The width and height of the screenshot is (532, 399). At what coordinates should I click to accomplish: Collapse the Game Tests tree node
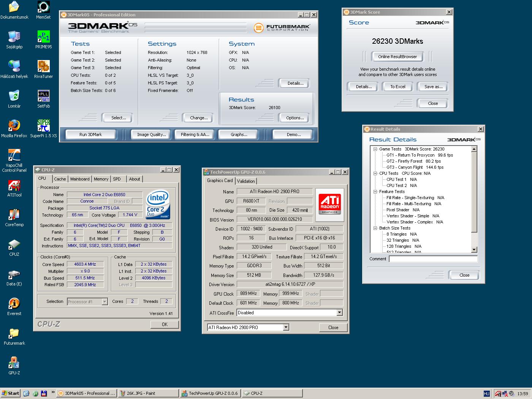375,149
